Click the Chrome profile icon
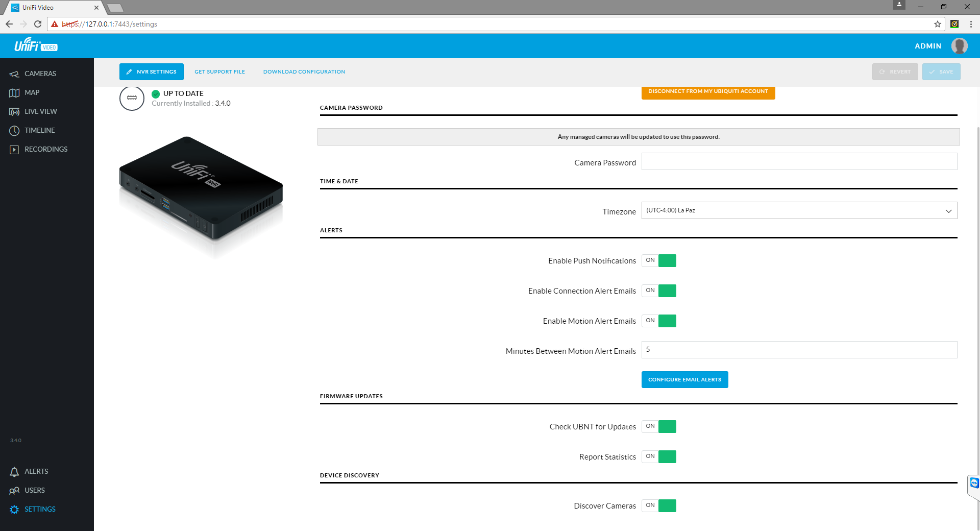The height and width of the screenshot is (531, 980). pos(899,5)
